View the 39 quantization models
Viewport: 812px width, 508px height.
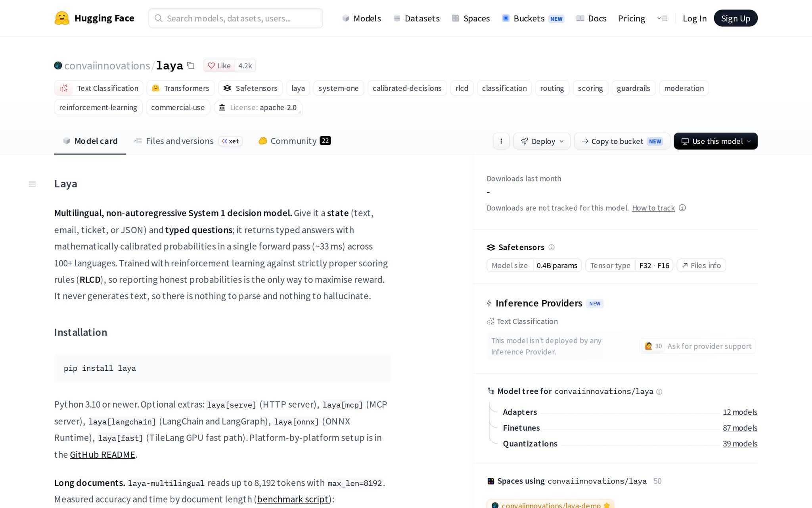[x=740, y=444]
